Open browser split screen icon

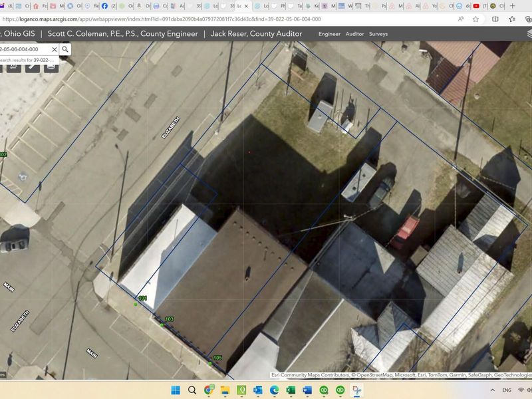pos(495,19)
